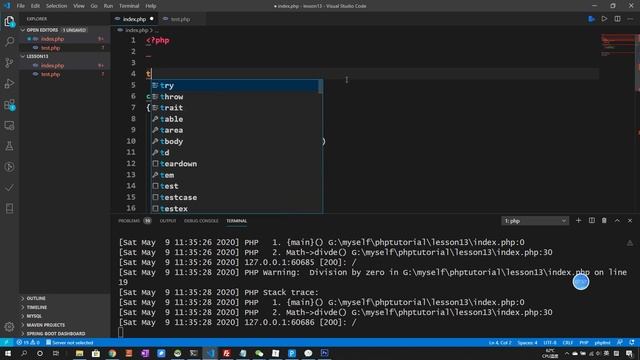Open the Windows Start menu
This screenshot has width=640, height=360.
7,353
